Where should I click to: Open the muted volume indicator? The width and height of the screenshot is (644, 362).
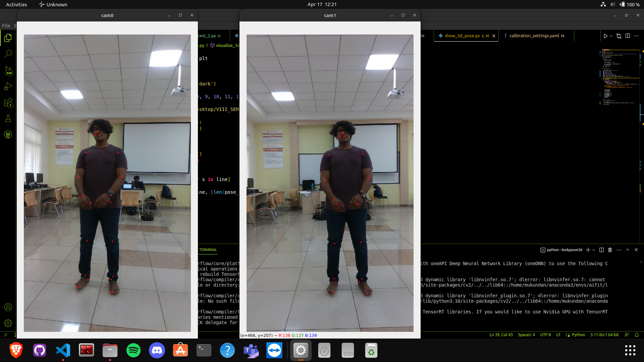click(x=613, y=4)
